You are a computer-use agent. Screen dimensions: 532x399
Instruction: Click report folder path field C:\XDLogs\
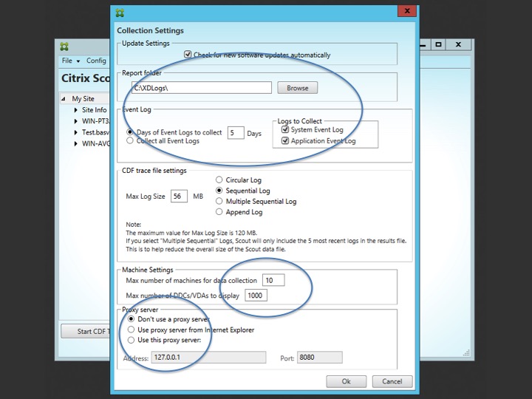tap(202, 88)
